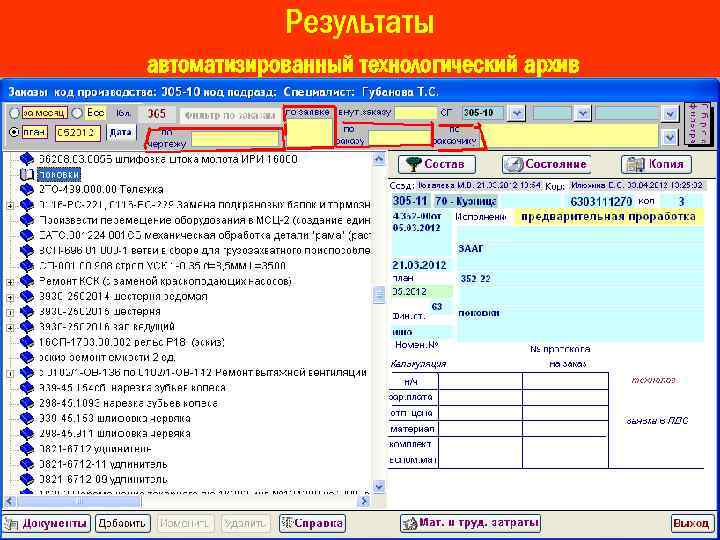
Task: Click book icon of '339-45.153 шлифовка червяка'
Action: [x=27, y=418]
